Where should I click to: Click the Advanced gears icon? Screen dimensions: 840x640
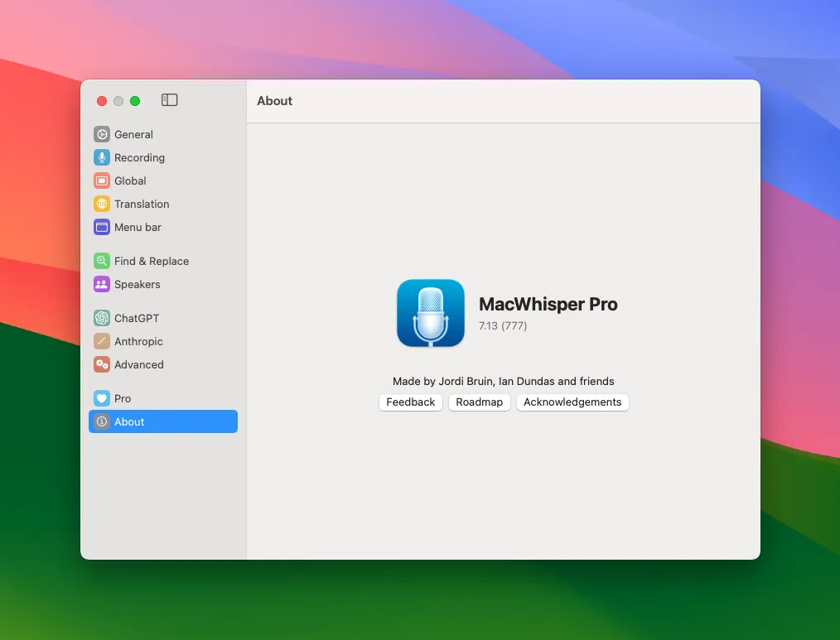[102, 365]
